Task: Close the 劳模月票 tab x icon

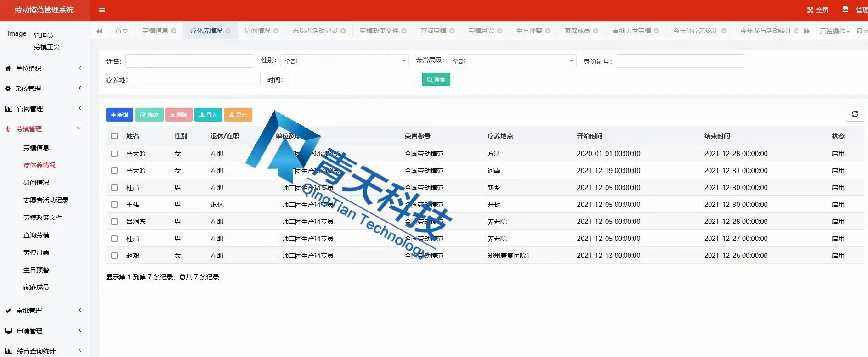Action: coord(500,31)
